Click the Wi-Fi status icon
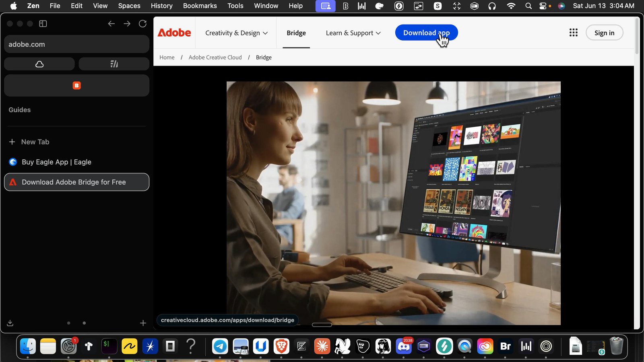Screen dimensions: 644x362 pyautogui.click(x=511, y=6)
